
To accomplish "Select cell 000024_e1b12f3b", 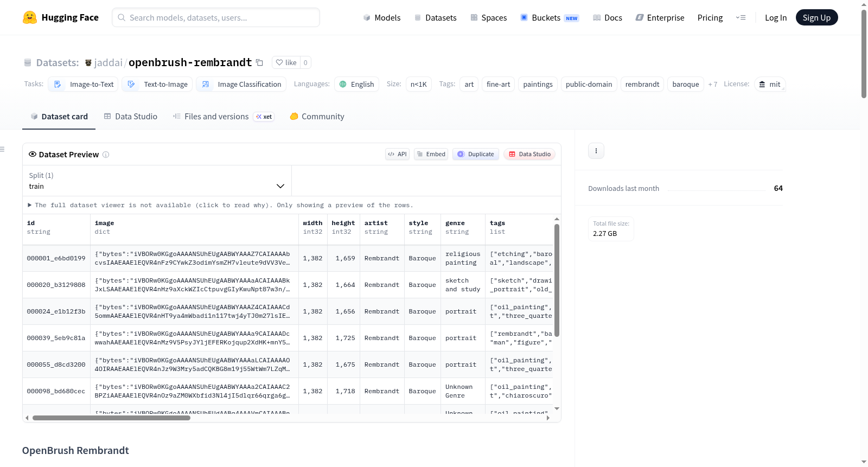I will (56, 311).
